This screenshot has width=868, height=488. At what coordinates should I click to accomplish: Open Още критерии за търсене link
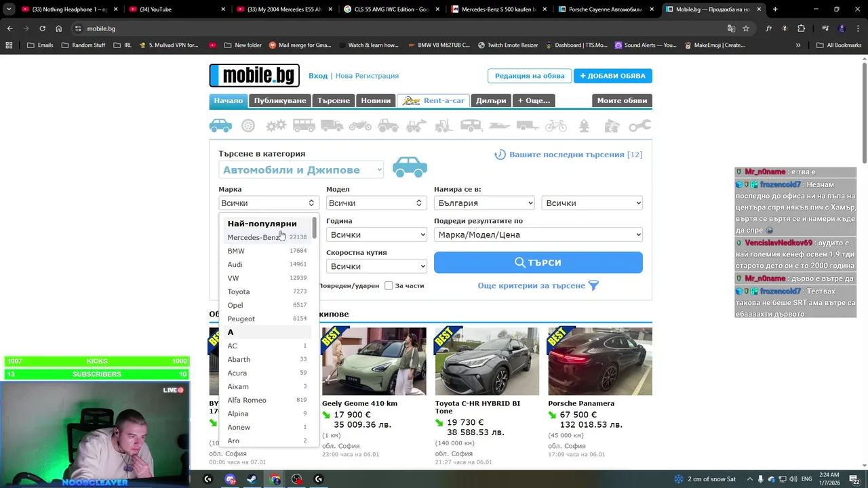click(x=538, y=285)
